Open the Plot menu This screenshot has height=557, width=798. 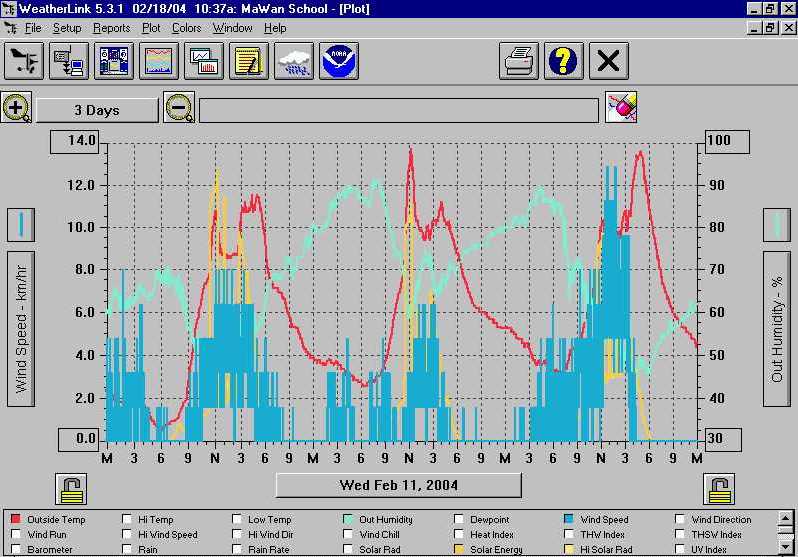[151, 28]
